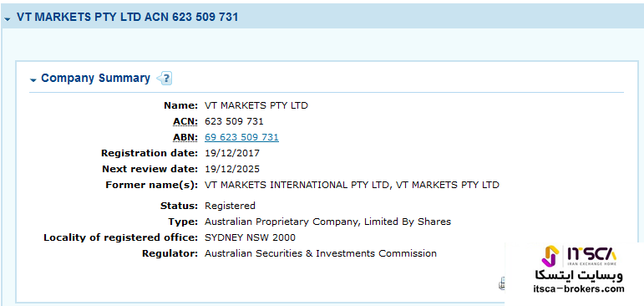This screenshot has width=644, height=306.
Task: Click the itsca-brokers.com website text
Action: (x=579, y=288)
